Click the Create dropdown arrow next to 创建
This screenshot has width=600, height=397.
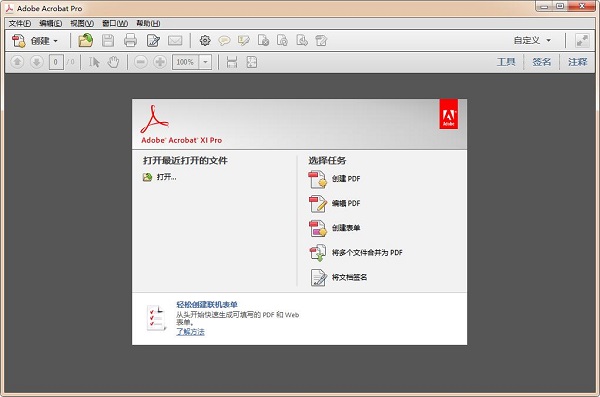coord(55,41)
